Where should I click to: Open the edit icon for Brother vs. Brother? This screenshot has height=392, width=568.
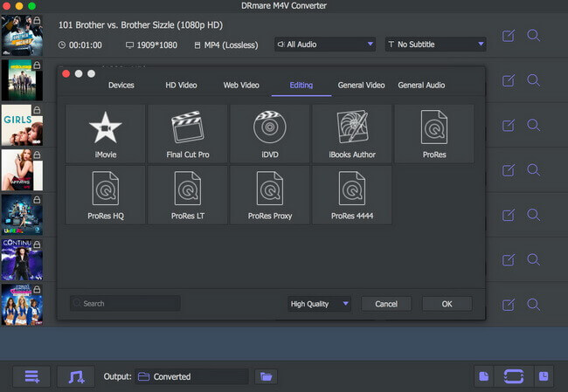(509, 36)
